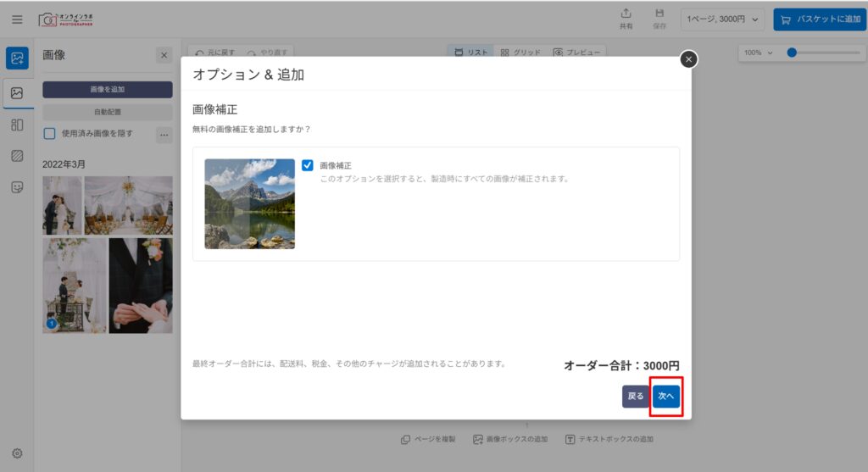Click the 次へ button
Viewport: 868px width, 472px height.
pos(666,396)
